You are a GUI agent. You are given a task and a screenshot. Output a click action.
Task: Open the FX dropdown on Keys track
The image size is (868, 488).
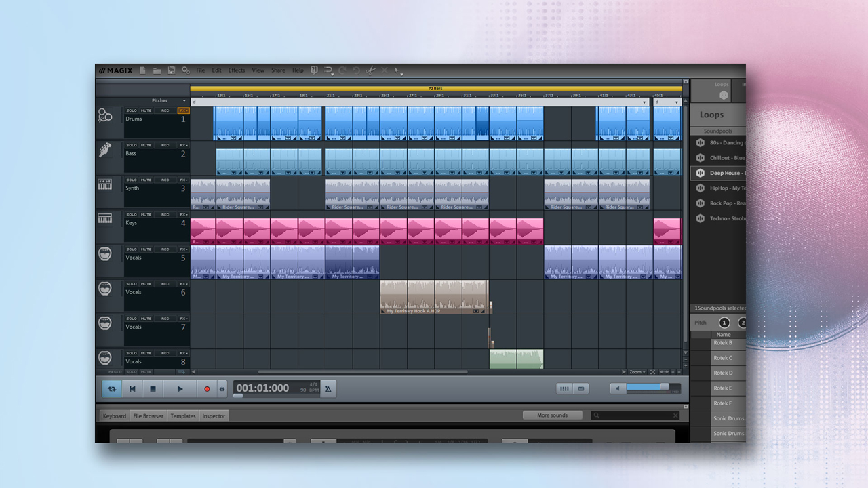tap(183, 215)
